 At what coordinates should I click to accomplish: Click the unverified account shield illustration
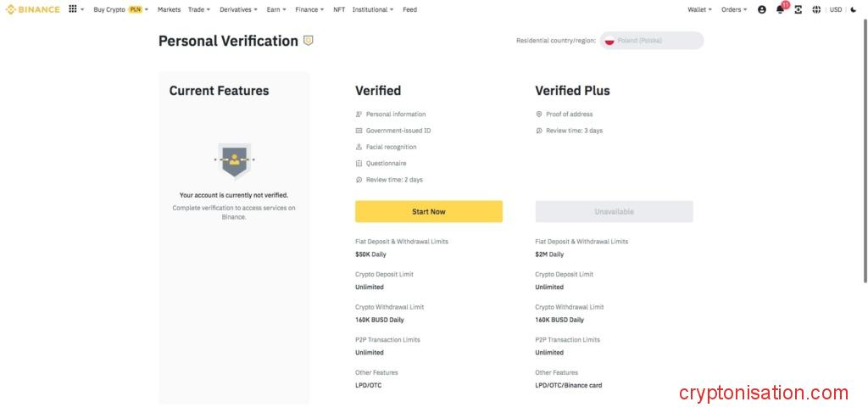click(x=234, y=159)
